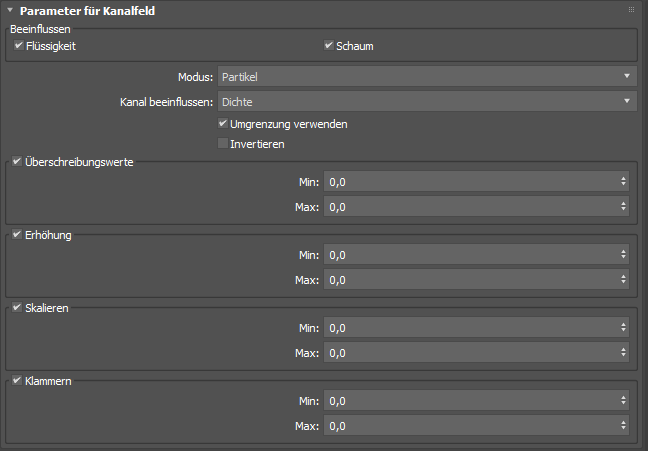
Task: Click the Erhöhung Min spinner arrows
Action: pyautogui.click(x=623, y=255)
